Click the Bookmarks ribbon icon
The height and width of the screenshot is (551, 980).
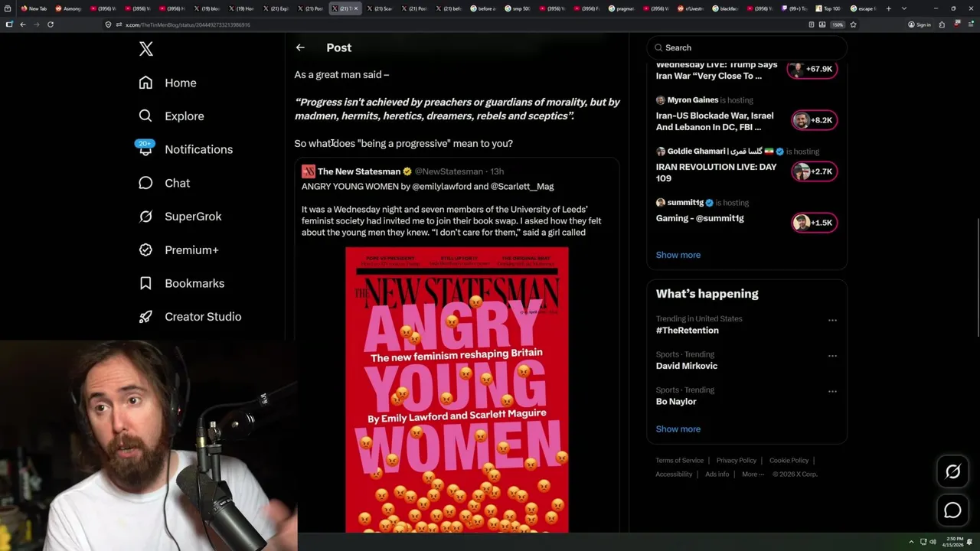pyautogui.click(x=145, y=283)
